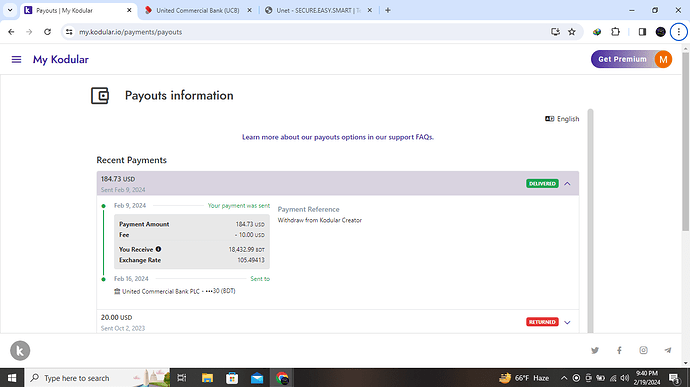Click the My Kodular title

click(61, 59)
